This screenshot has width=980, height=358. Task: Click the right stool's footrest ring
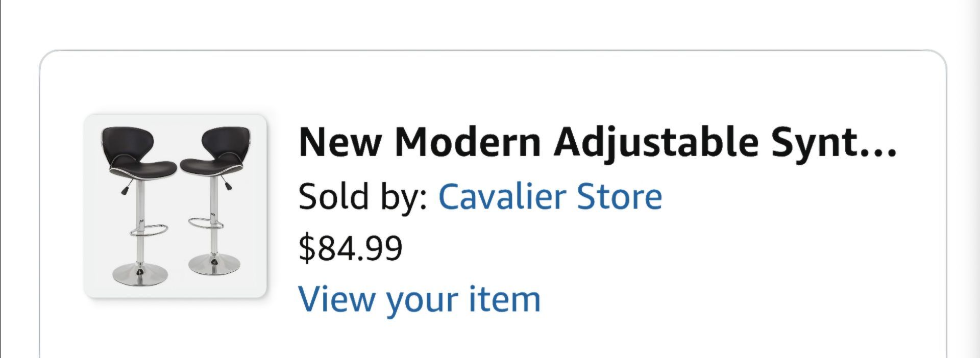coord(205,222)
